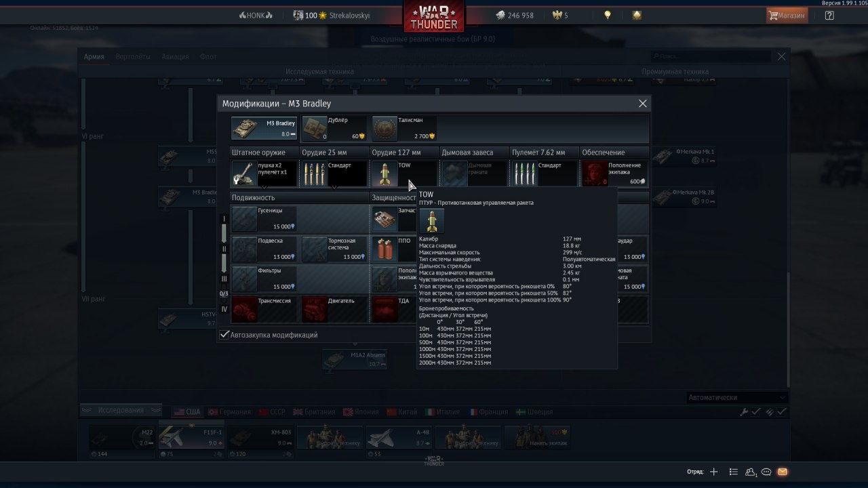Open Strekalovskyi player profile
The height and width of the screenshot is (488, 868).
pyautogui.click(x=332, y=15)
